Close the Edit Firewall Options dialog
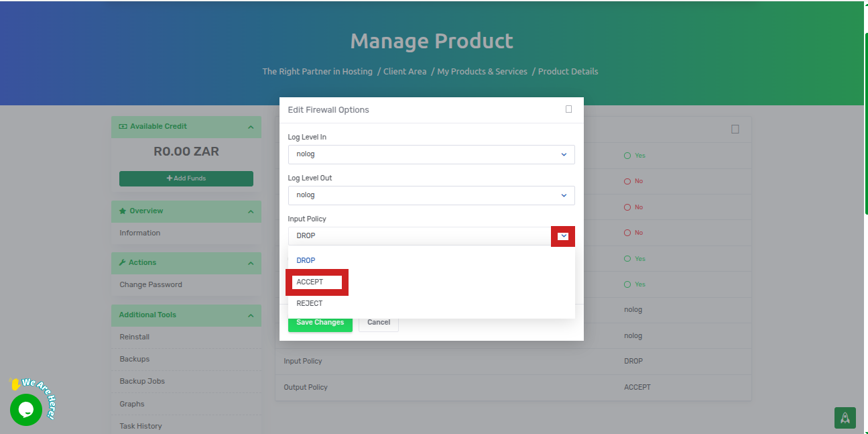 click(x=568, y=109)
